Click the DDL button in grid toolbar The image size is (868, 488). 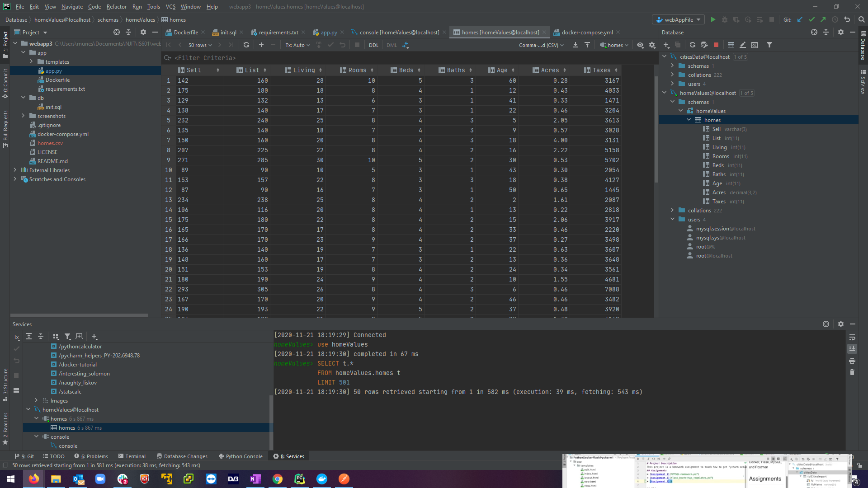point(373,45)
